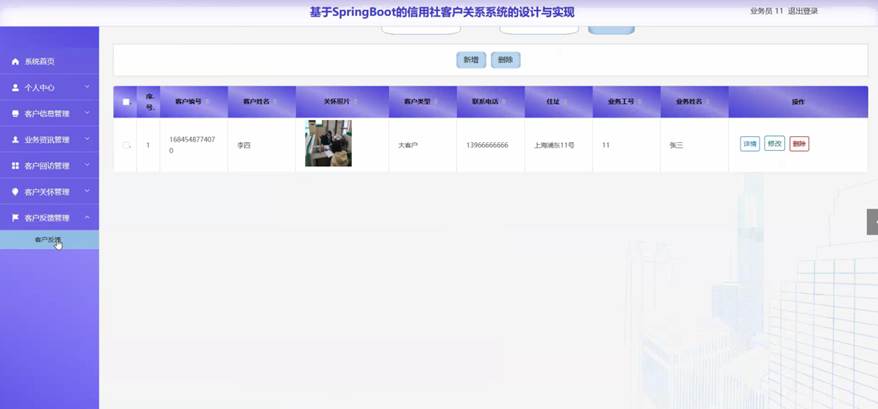878x409 pixels.
Task: Expand the 业务资讯管理 menu chevron
Action: (x=87, y=140)
